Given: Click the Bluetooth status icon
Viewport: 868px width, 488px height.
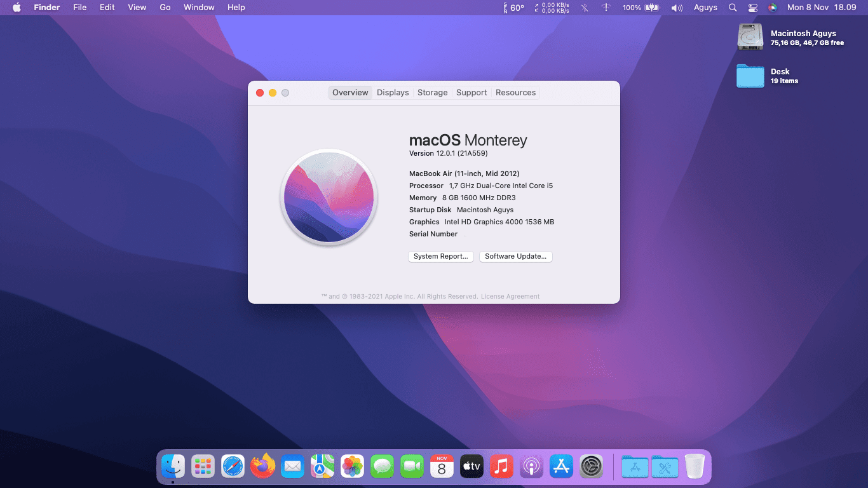Looking at the screenshot, I should 585,8.
